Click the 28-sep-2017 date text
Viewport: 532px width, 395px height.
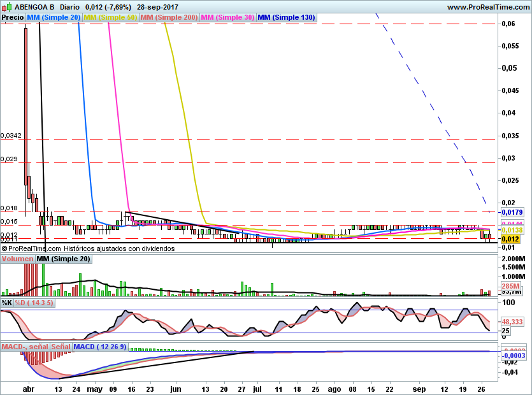click(157, 7)
